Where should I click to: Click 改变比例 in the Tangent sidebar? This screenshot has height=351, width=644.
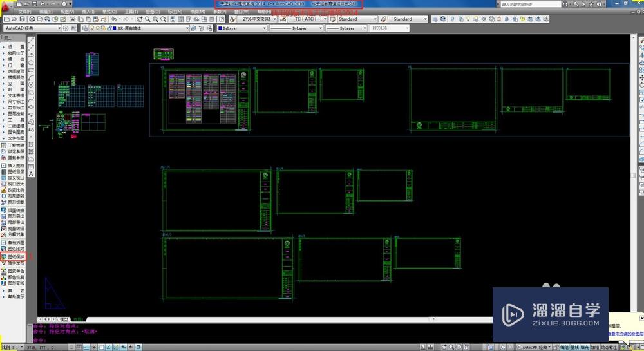pyautogui.click(x=14, y=190)
